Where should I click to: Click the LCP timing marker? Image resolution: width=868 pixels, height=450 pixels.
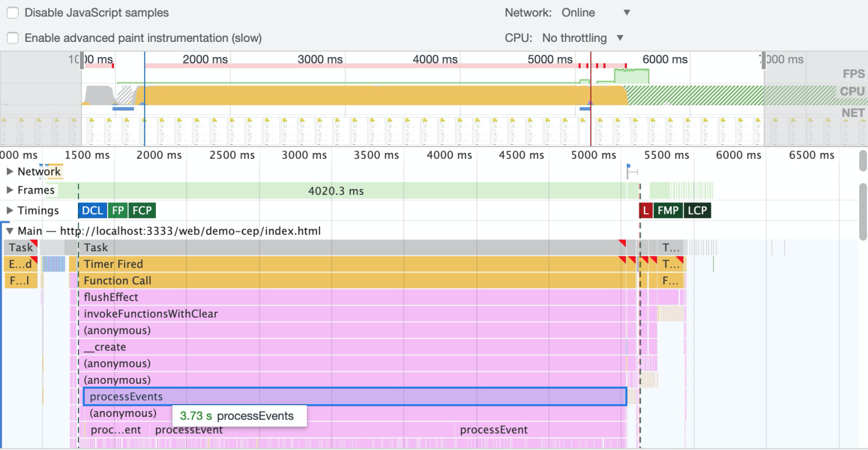tap(697, 210)
